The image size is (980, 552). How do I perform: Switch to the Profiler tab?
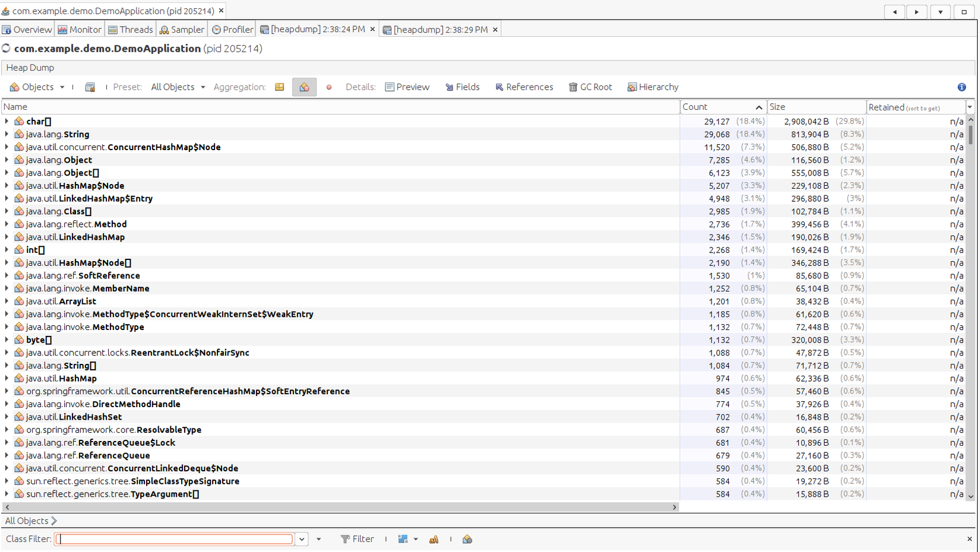(x=232, y=30)
